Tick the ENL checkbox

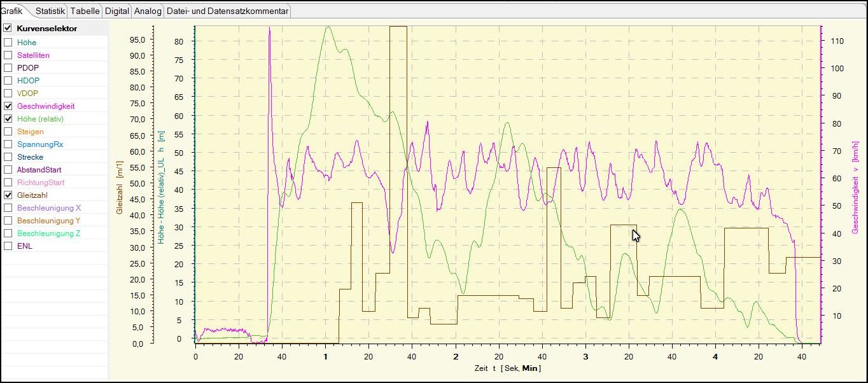[8, 246]
